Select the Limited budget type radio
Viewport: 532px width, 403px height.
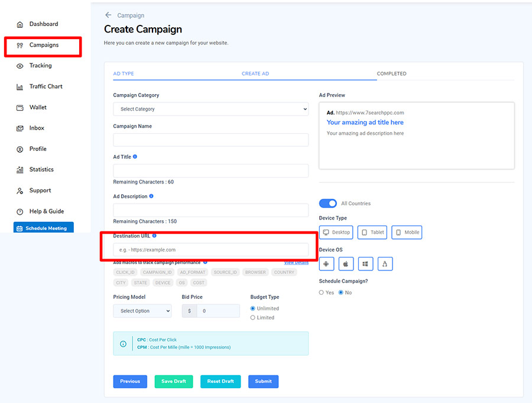(x=253, y=318)
